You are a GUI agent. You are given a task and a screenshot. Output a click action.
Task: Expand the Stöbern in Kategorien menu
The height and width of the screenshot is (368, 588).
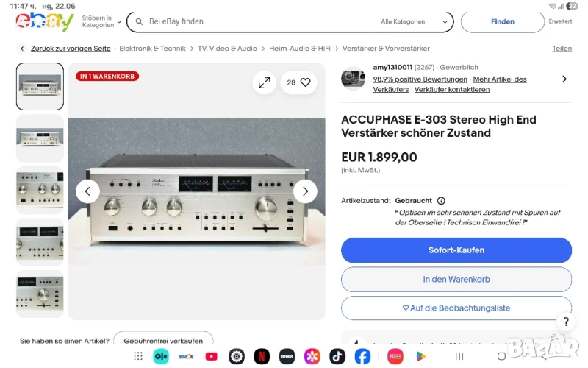click(x=101, y=21)
